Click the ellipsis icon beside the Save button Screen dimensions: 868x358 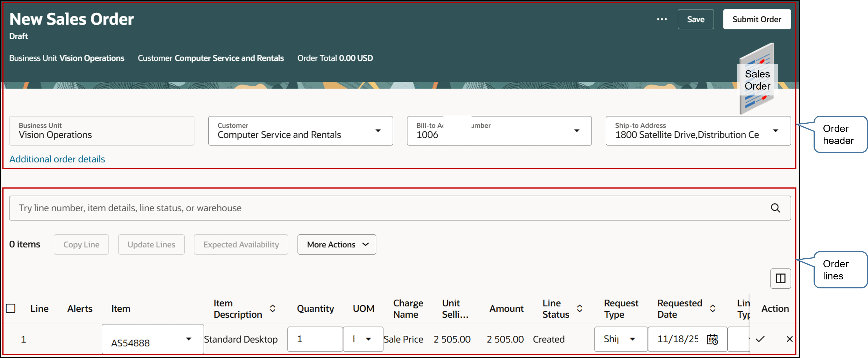click(x=662, y=19)
